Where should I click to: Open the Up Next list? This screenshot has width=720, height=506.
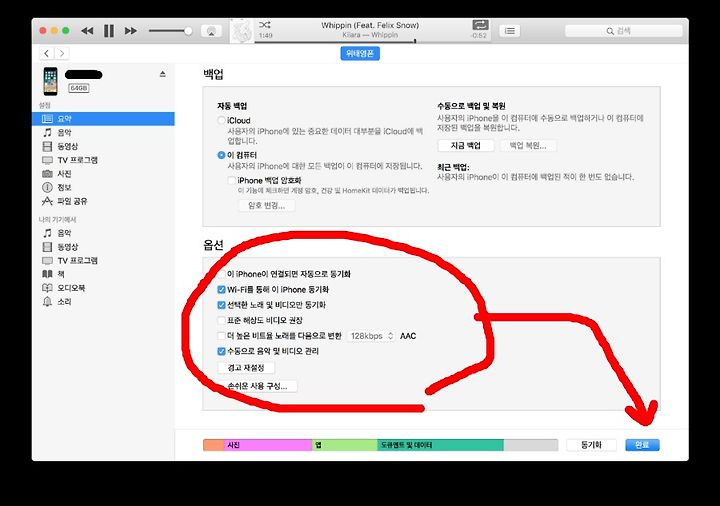pos(510,31)
